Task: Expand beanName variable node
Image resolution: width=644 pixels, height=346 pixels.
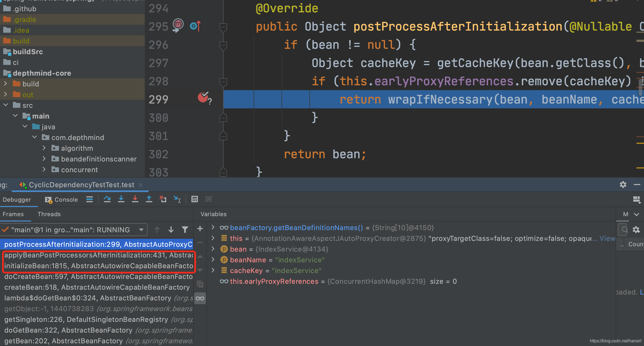Action: (213, 260)
